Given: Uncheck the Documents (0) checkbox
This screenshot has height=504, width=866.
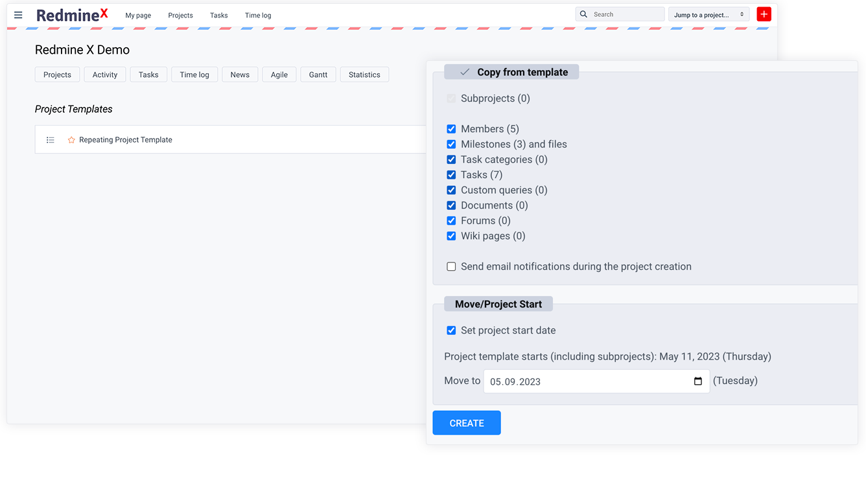Looking at the screenshot, I should pyautogui.click(x=451, y=205).
